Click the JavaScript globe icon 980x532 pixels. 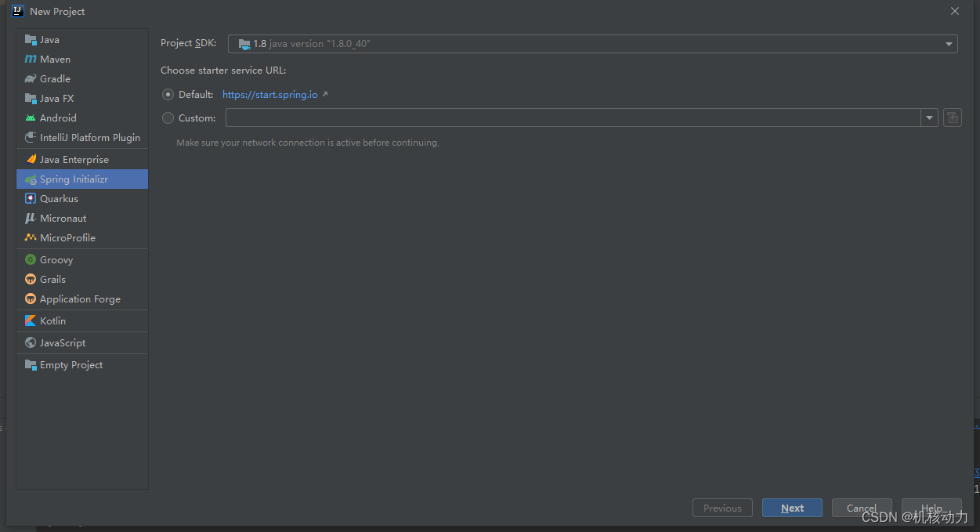click(x=31, y=343)
